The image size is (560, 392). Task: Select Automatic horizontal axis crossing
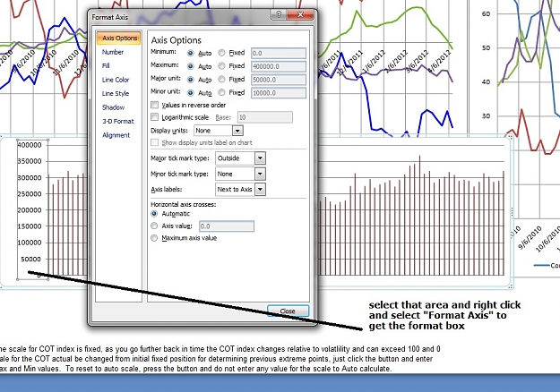pos(154,214)
